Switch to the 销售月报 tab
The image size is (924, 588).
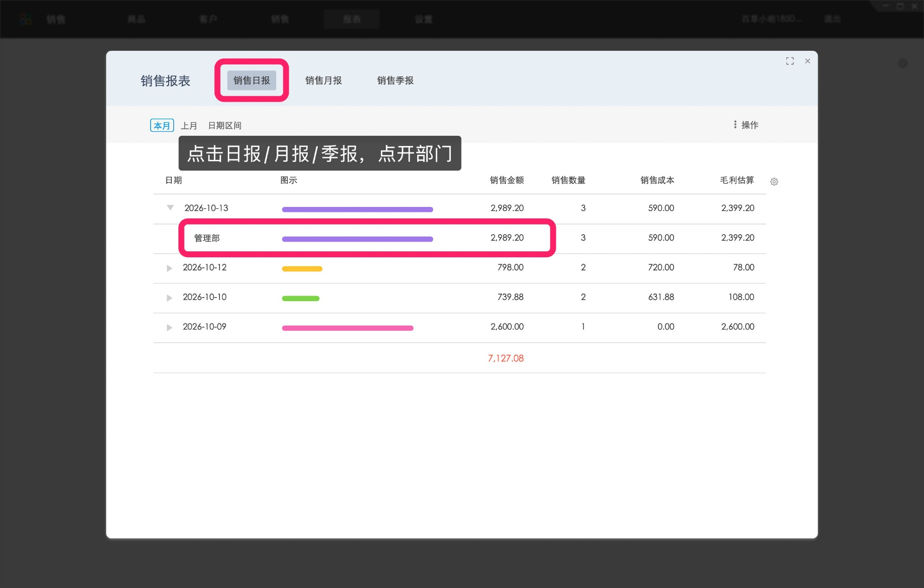323,80
